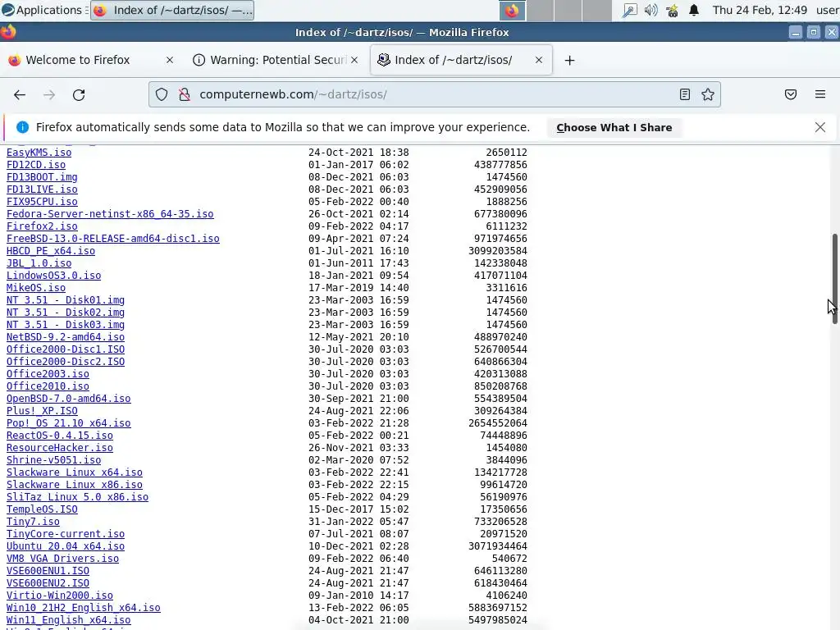Viewport: 840px width, 630px height.
Task: Download NT 3.51 - Disk01.img
Action: (x=66, y=300)
